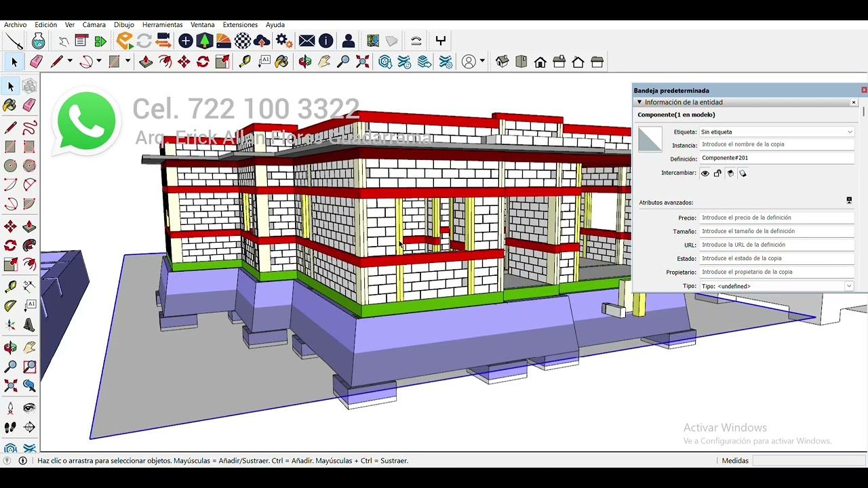
Task: Open the pencil Line tool dropdown arrow
Action: (x=69, y=62)
